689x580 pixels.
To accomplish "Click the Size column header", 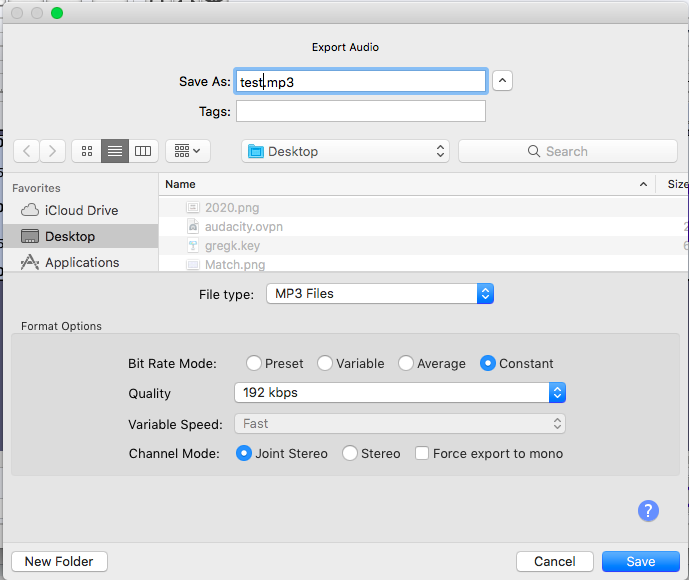I will pyautogui.click(x=676, y=184).
